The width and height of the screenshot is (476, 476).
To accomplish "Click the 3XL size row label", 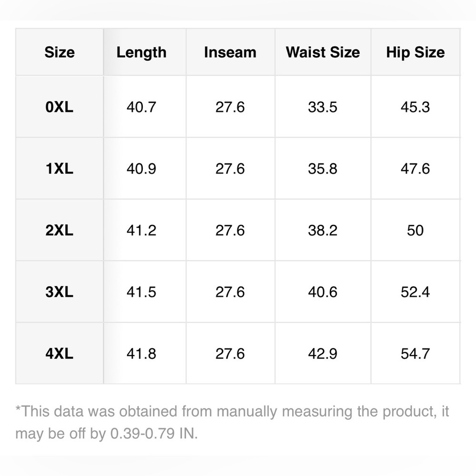I will [x=59, y=292].
